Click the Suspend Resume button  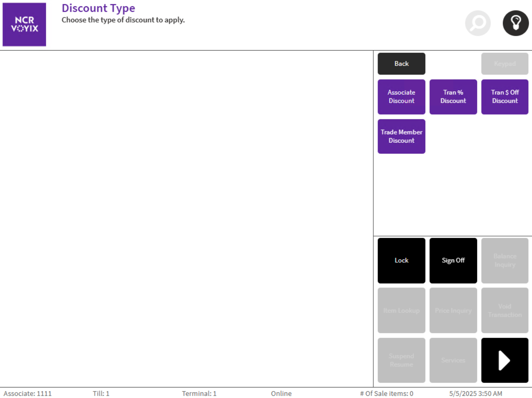(401, 360)
